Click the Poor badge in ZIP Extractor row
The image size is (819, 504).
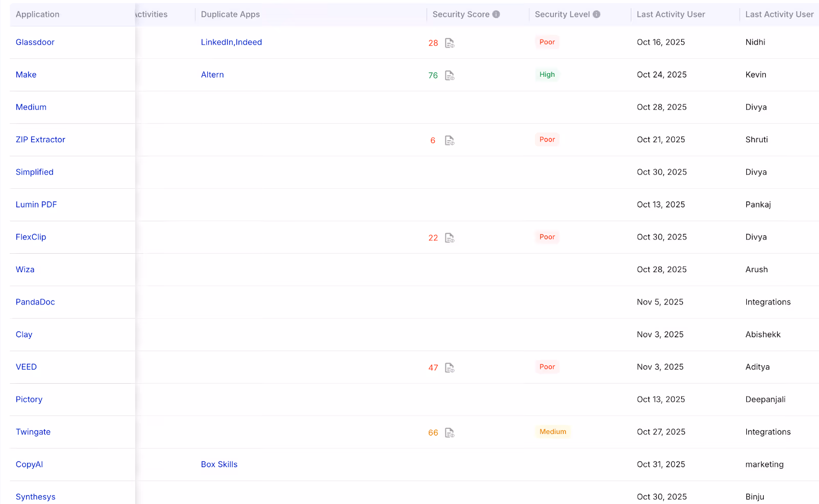[x=547, y=140]
